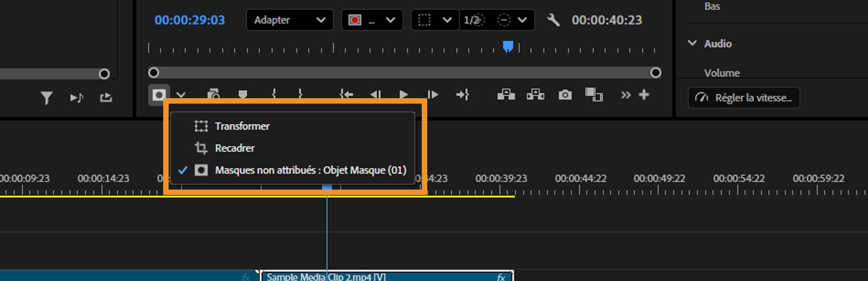Collapse the Audio section
868x281 pixels.
pyautogui.click(x=692, y=43)
